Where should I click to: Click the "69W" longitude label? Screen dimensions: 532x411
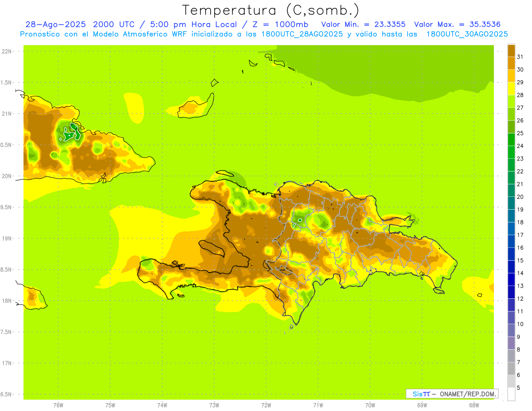422,405
